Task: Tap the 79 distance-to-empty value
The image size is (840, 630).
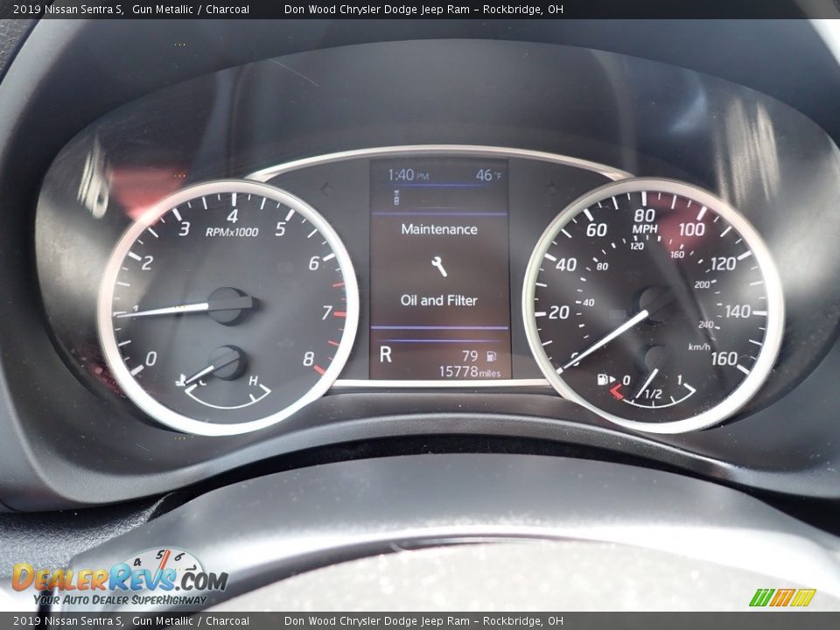Action: pyautogui.click(x=470, y=356)
